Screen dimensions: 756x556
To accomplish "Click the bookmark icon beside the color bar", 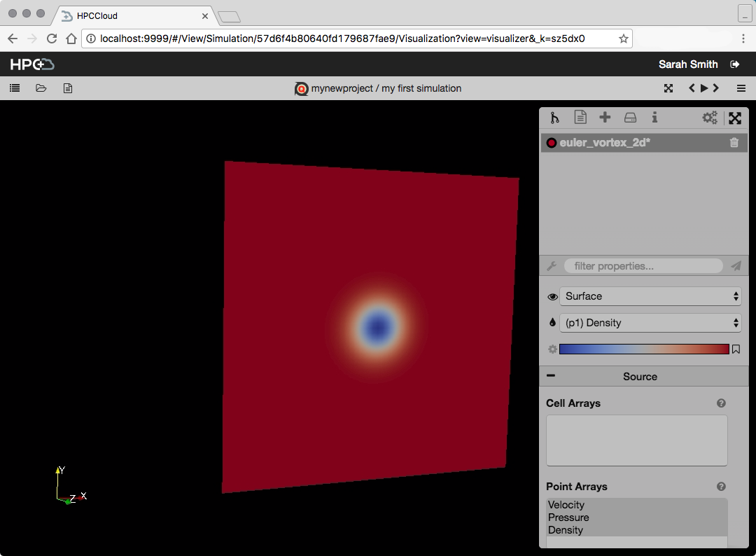I will (x=736, y=349).
